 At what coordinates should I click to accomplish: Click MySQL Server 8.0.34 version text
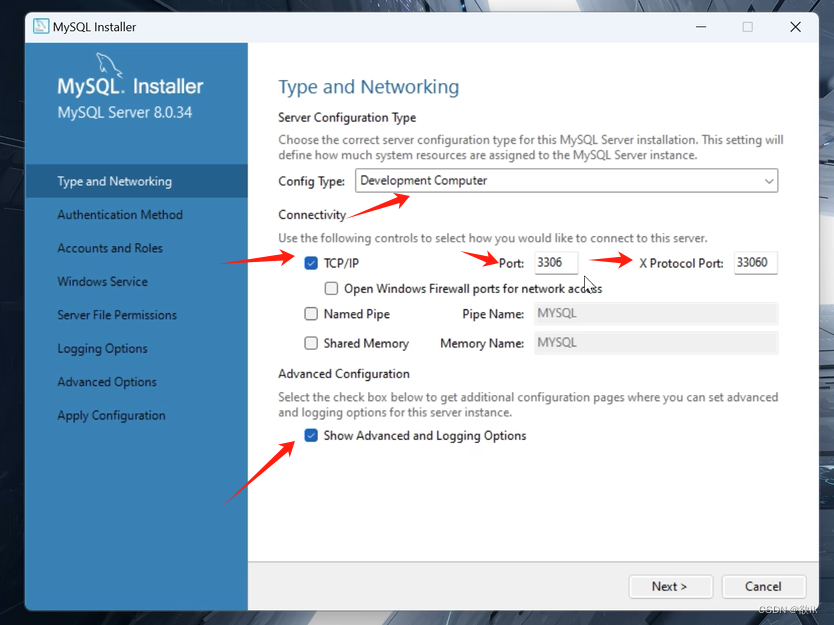pos(125,113)
